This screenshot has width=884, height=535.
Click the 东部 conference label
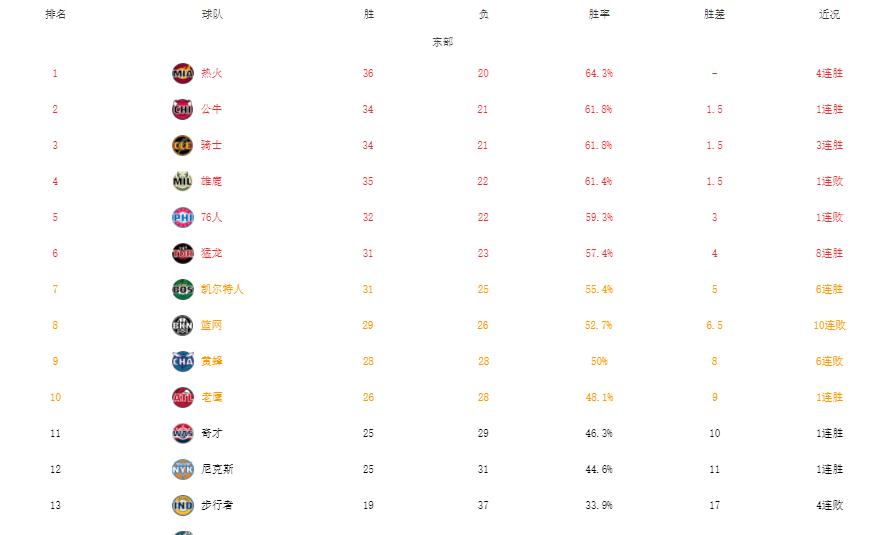[x=443, y=42]
